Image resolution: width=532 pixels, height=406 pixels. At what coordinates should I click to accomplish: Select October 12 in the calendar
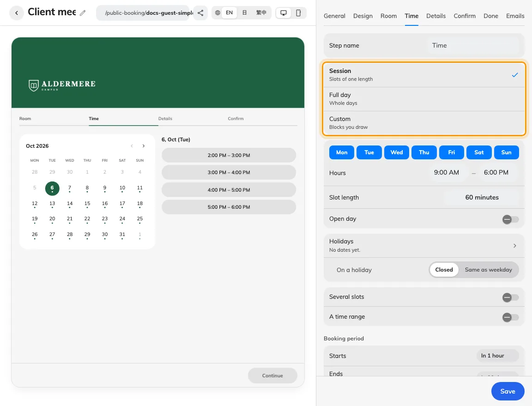coord(35,204)
